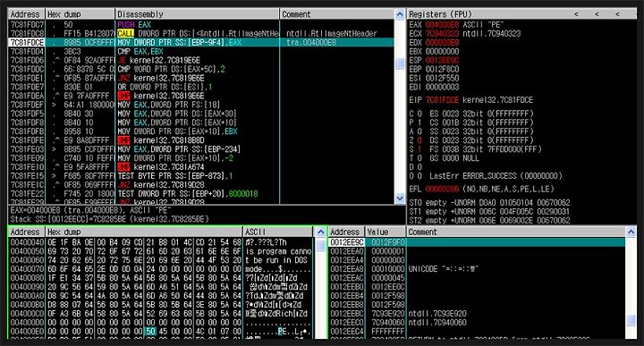644x346 pixels.
Task: Click the disassembly pane scroll-down arrow
Action: point(400,198)
